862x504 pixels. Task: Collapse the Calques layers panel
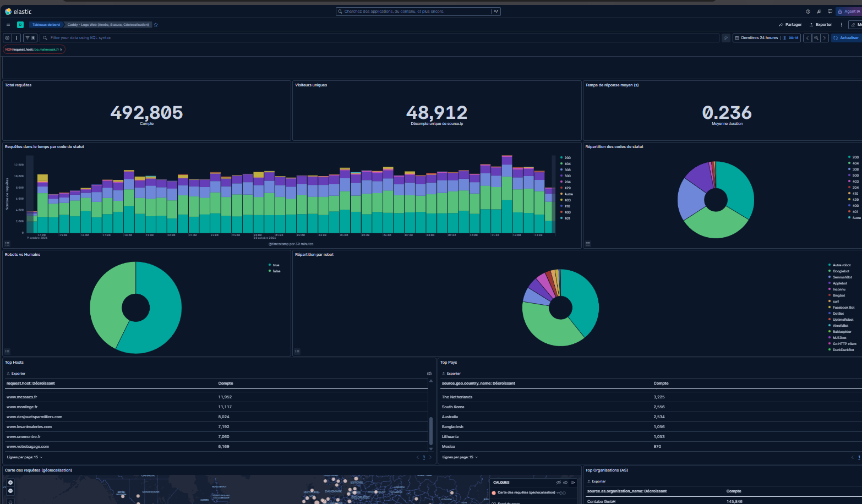573,483
